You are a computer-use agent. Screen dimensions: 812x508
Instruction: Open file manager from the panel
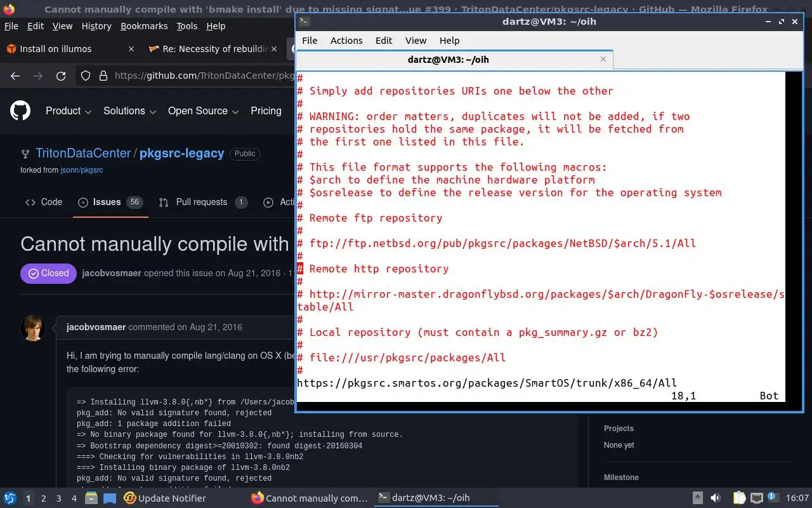[x=91, y=498]
